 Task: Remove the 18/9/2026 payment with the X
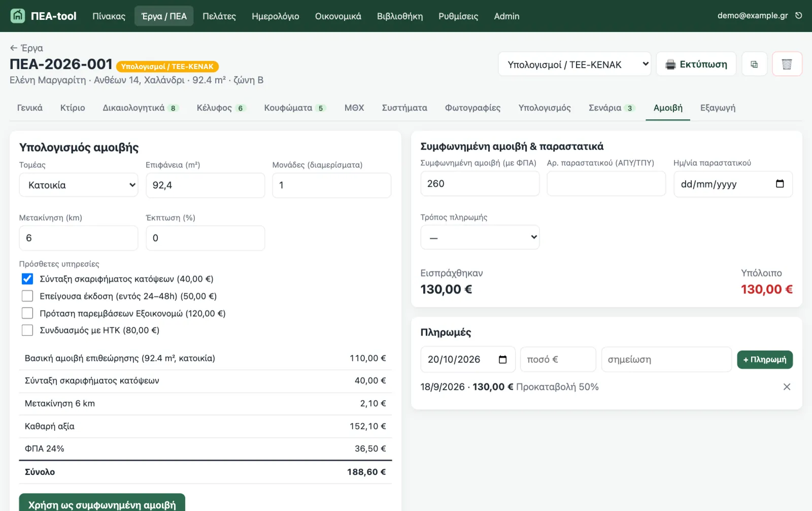tap(787, 387)
